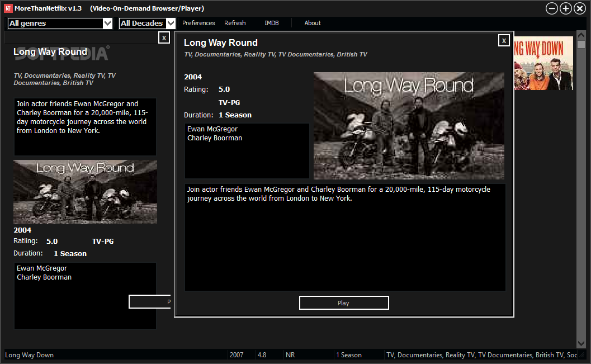Image resolution: width=591 pixels, height=364 pixels.
Task: Select Charley Boorman in left panel cast
Action: (x=44, y=277)
